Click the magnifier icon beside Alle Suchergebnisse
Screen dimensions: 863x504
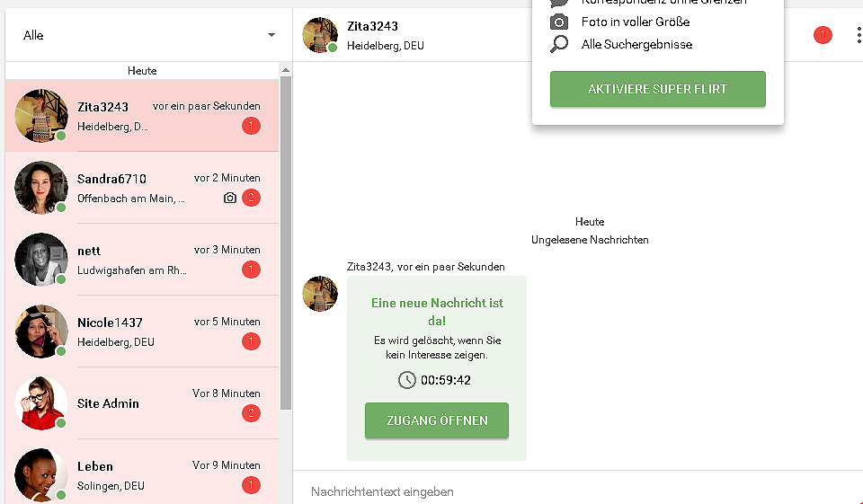click(559, 44)
